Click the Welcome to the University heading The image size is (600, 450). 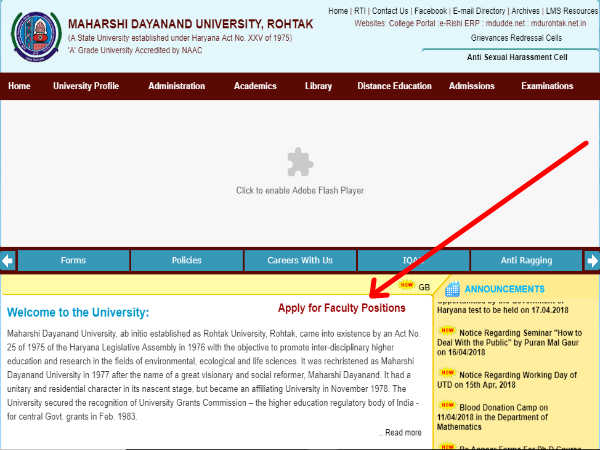(x=78, y=313)
